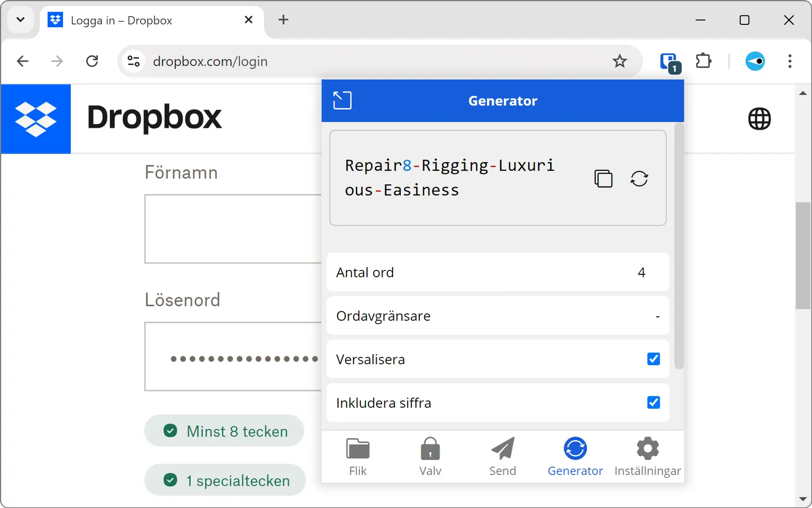The width and height of the screenshot is (812, 508).
Task: Open the Flik tab
Action: pos(358,456)
